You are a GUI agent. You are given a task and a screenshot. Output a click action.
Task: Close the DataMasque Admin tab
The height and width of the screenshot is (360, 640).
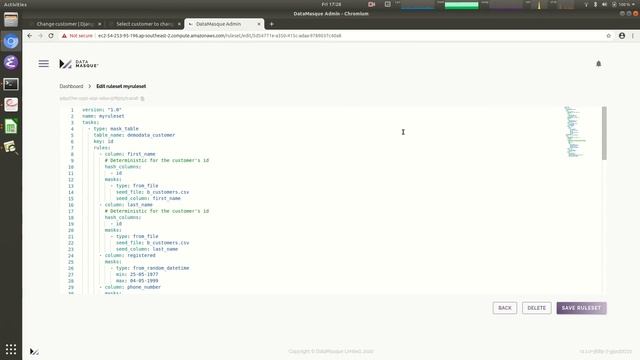pyautogui.click(x=259, y=24)
